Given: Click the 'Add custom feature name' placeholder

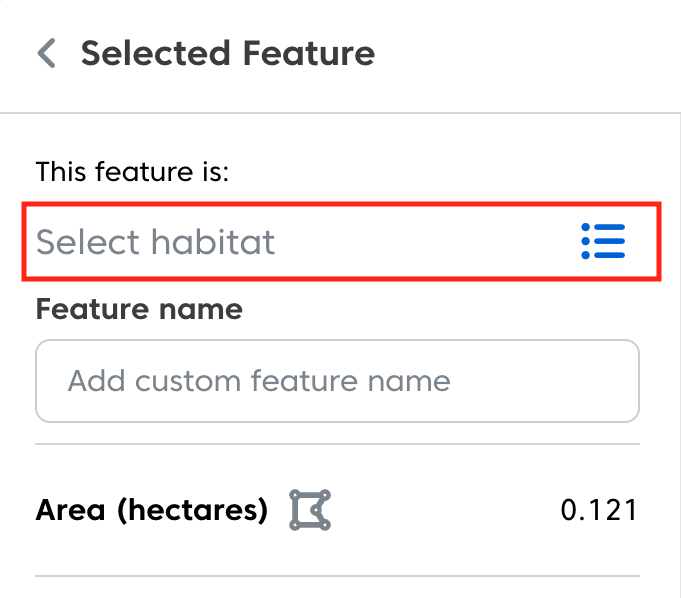Looking at the screenshot, I should (259, 381).
